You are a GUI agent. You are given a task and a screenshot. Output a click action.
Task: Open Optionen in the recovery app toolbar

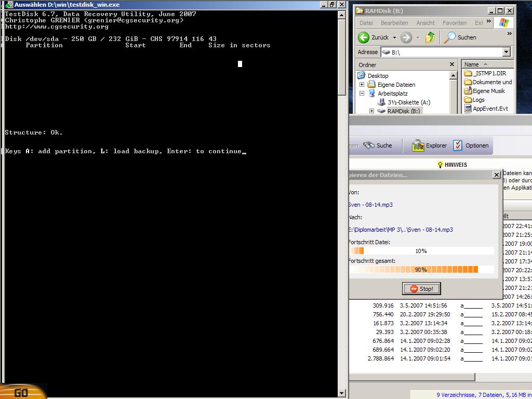pyautogui.click(x=471, y=145)
